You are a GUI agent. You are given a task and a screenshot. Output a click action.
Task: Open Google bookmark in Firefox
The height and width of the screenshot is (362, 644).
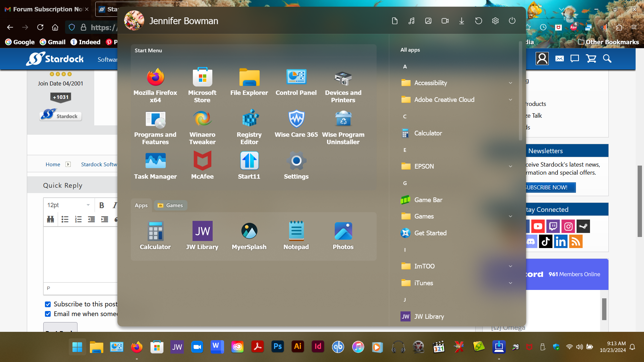(x=20, y=42)
